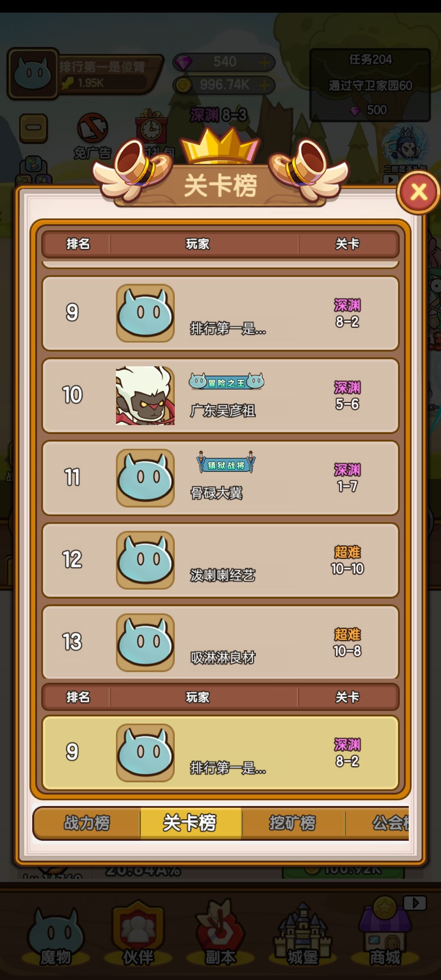Add purple gems with the plus button
The image size is (441, 980).
[265, 62]
